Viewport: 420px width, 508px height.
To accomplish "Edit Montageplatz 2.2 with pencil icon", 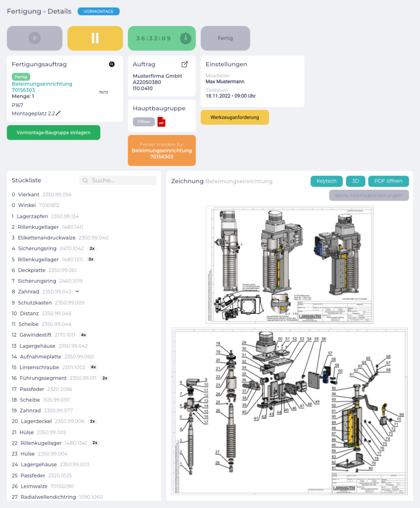I will coord(58,113).
